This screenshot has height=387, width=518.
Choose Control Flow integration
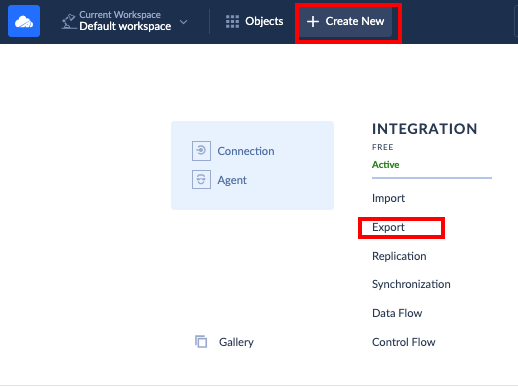(403, 342)
